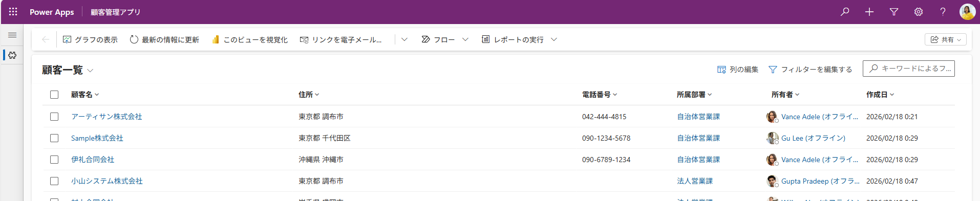Open 自治体営業課 link in アーティサン row

[x=698, y=117]
